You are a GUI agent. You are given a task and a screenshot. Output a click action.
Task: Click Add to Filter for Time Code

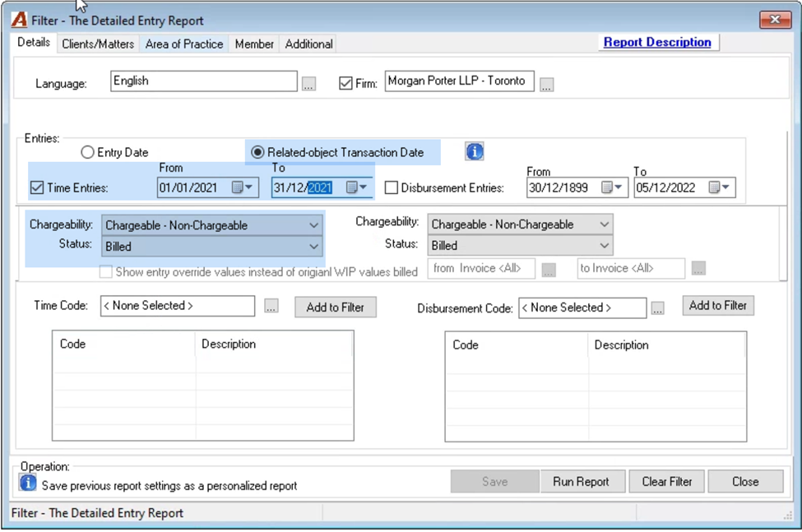336,308
